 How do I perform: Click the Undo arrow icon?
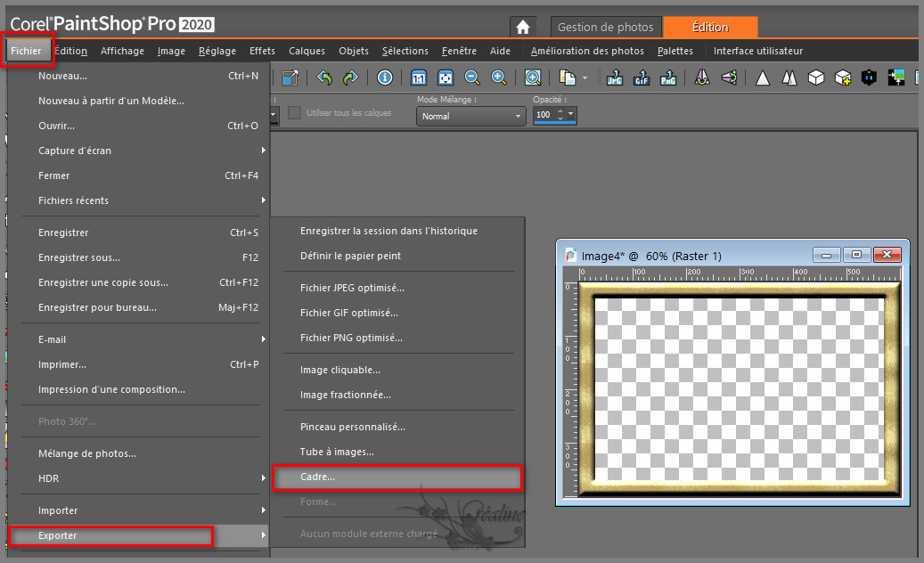[x=325, y=78]
